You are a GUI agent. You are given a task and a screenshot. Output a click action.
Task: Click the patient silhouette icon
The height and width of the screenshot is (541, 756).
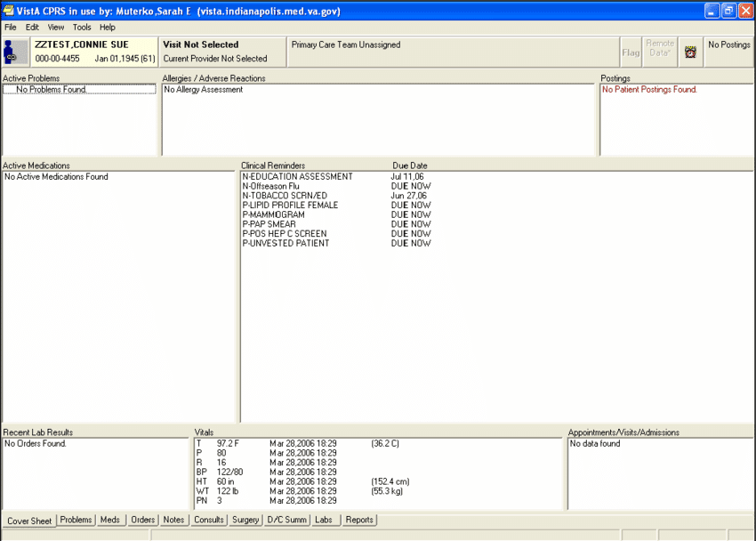tap(15, 52)
